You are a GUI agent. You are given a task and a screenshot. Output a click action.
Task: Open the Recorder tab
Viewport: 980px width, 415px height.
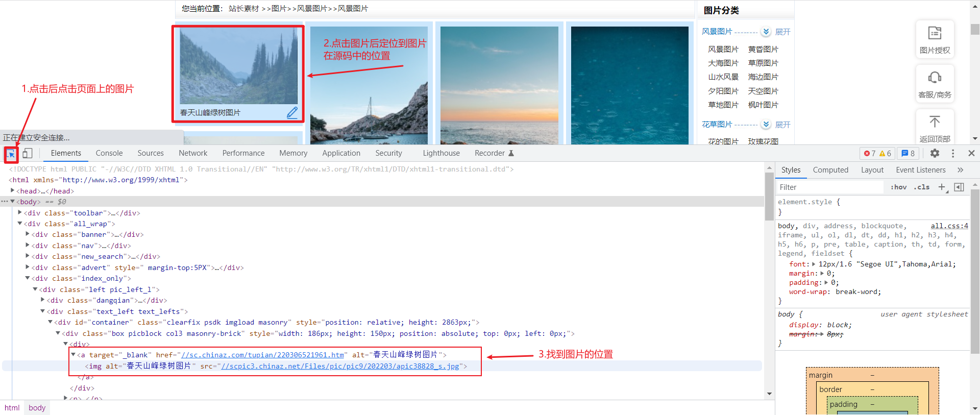tap(494, 153)
